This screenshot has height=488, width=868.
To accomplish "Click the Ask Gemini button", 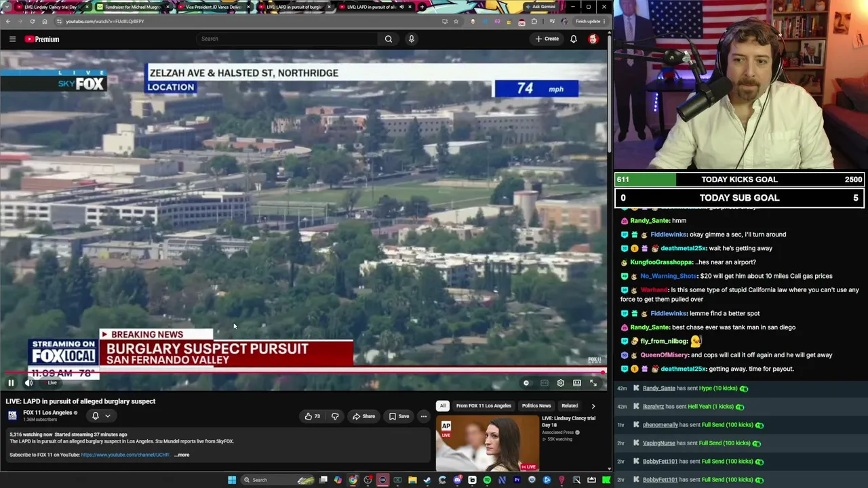I will point(540,7).
